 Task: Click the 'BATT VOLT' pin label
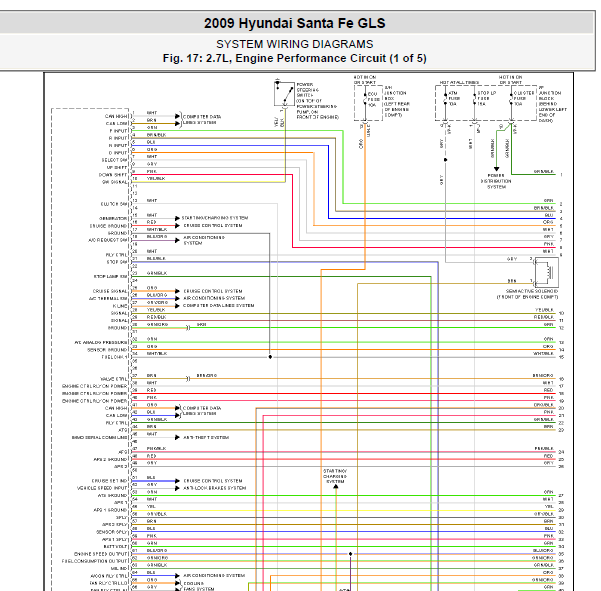coord(115,547)
